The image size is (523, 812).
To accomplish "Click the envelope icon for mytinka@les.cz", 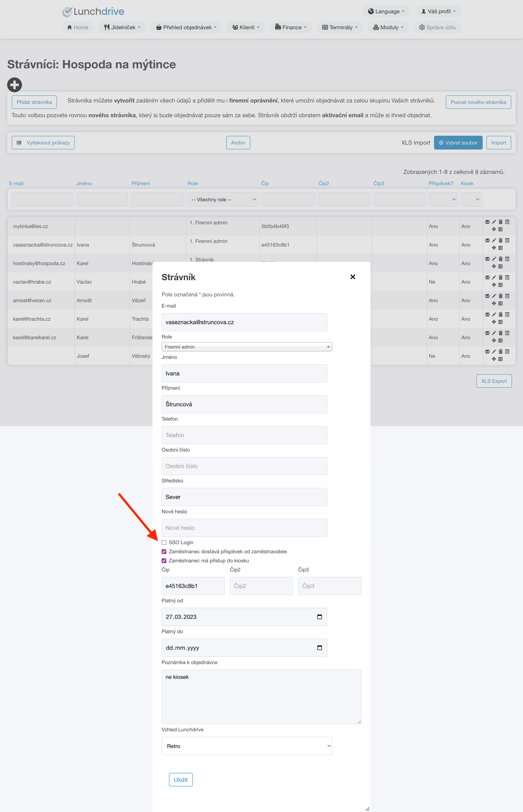I will tap(487, 222).
